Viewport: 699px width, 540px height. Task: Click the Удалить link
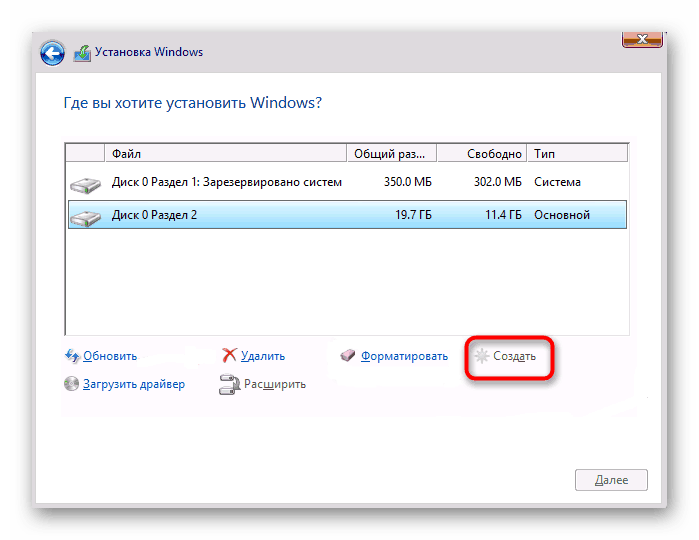(x=263, y=356)
